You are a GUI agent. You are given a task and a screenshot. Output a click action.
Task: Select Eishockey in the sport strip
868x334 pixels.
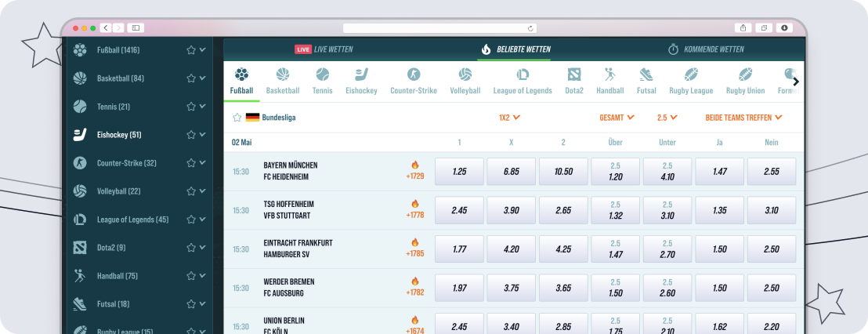pyautogui.click(x=361, y=82)
